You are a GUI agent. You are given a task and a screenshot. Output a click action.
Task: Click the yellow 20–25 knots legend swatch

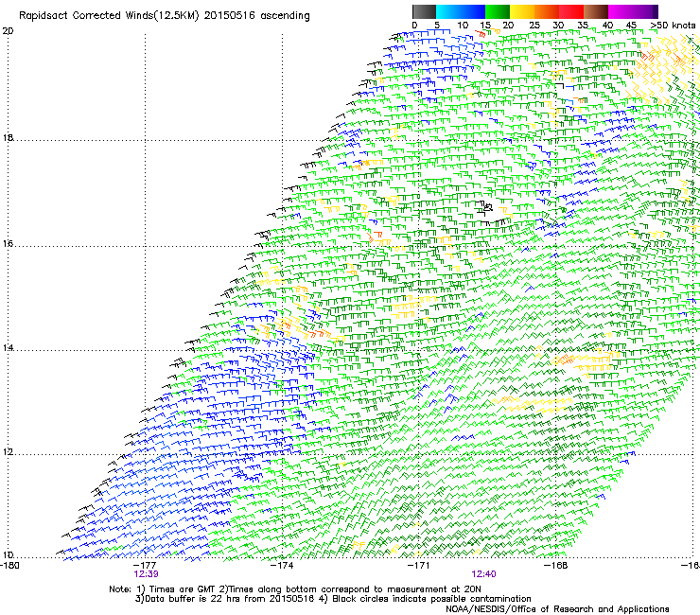(522, 11)
